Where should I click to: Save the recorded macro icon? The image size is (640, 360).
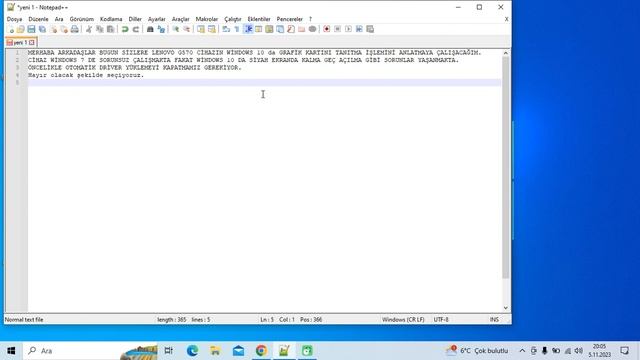click(x=370, y=29)
